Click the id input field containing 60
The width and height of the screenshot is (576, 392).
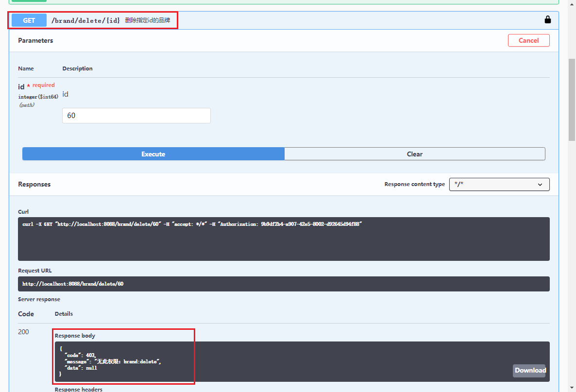(136, 115)
